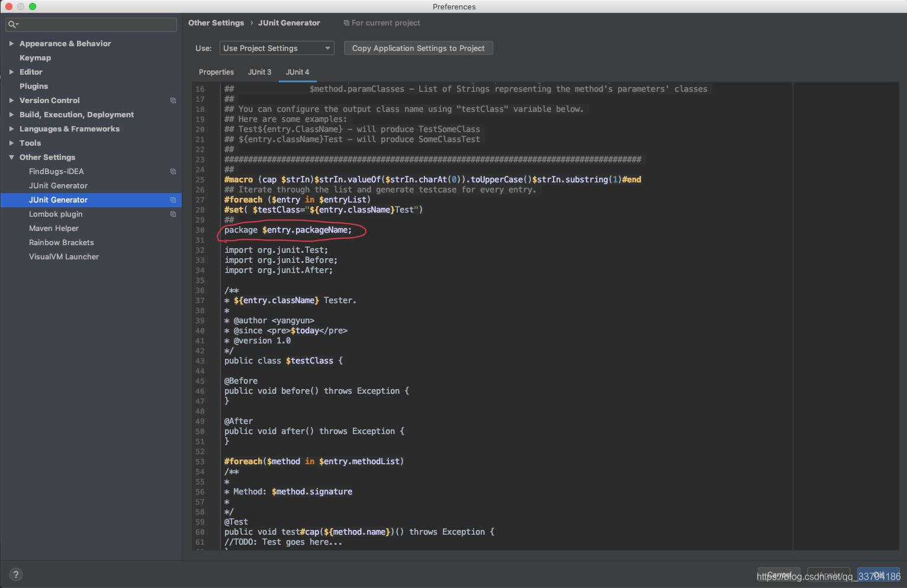Click 'import org.junit.Before;' line
Viewport: 907px width, 588px height.
281,261
